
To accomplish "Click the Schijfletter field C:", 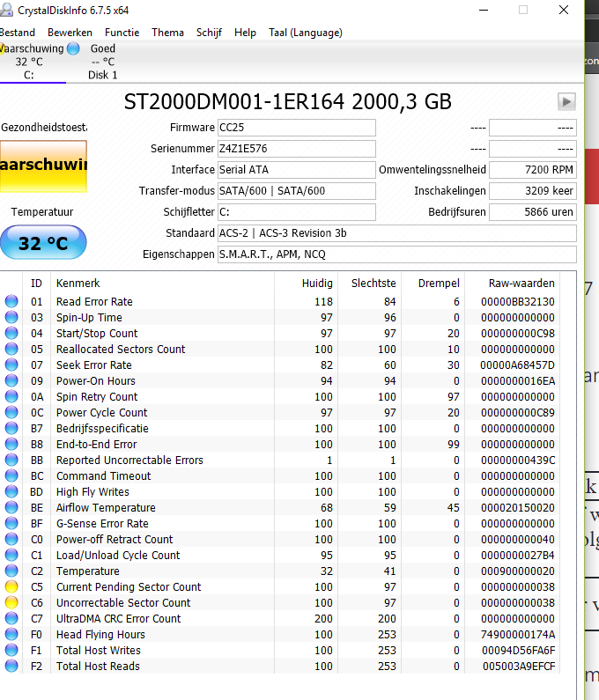I will click(297, 212).
